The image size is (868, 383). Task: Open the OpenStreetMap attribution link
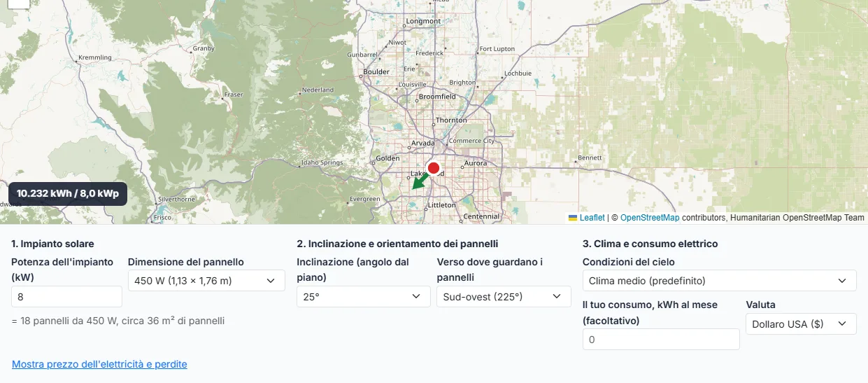pos(650,218)
